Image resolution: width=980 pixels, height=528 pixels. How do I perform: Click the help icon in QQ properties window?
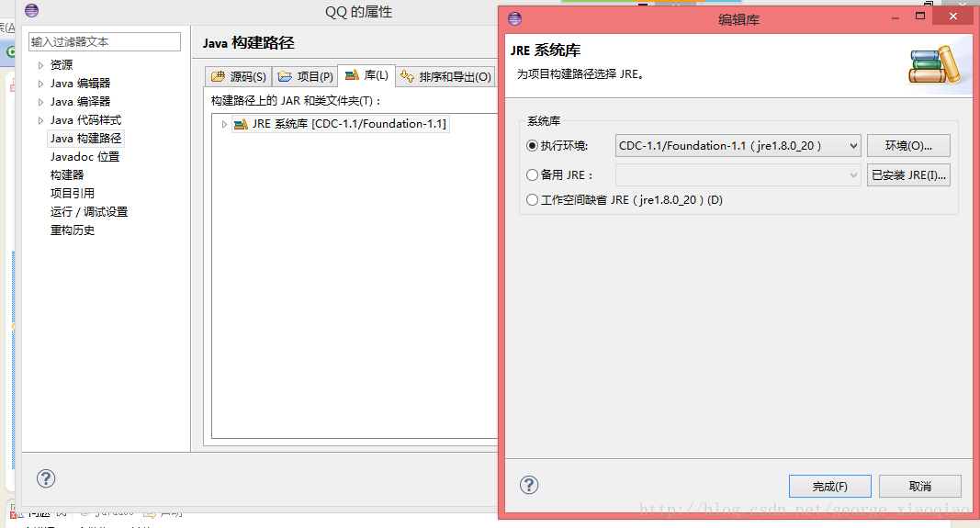[x=46, y=478]
